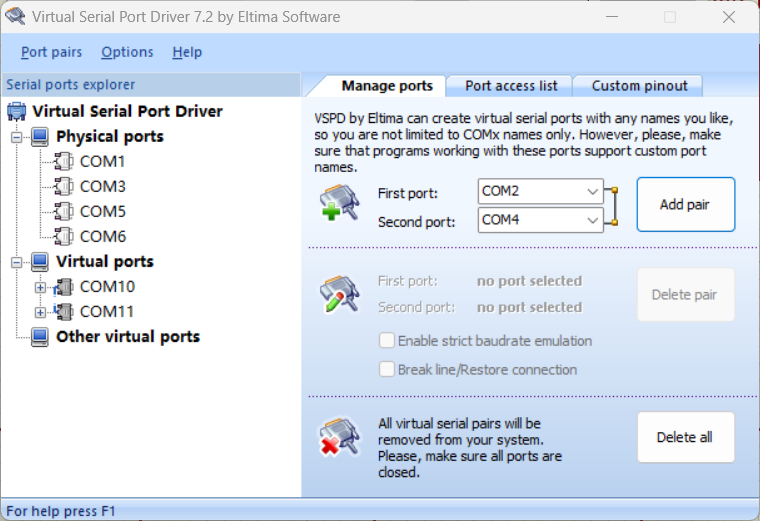Screen dimensions: 760x521
Task: Click the add pair green plus icon
Action: click(x=339, y=203)
